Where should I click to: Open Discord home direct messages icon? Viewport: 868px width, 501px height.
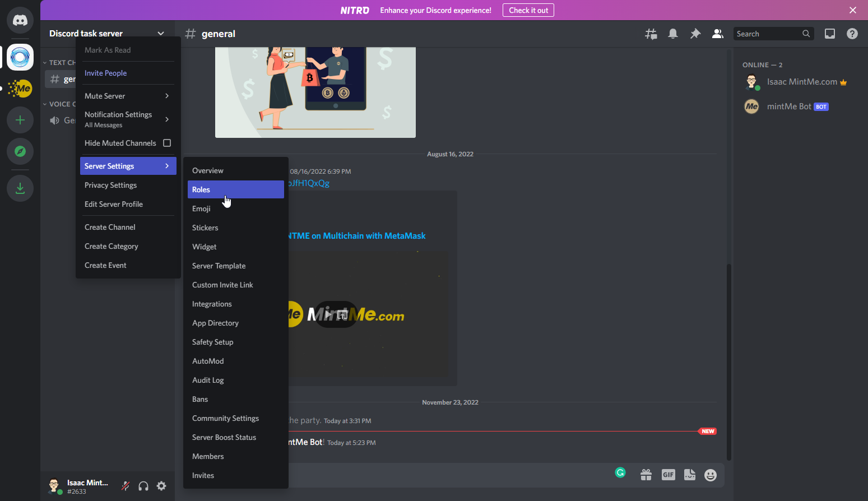pos(20,21)
